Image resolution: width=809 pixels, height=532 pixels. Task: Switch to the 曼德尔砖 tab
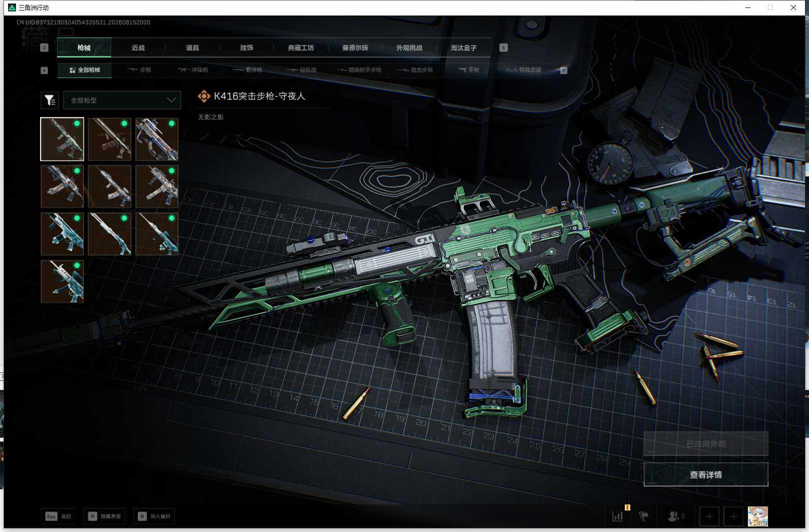point(355,48)
